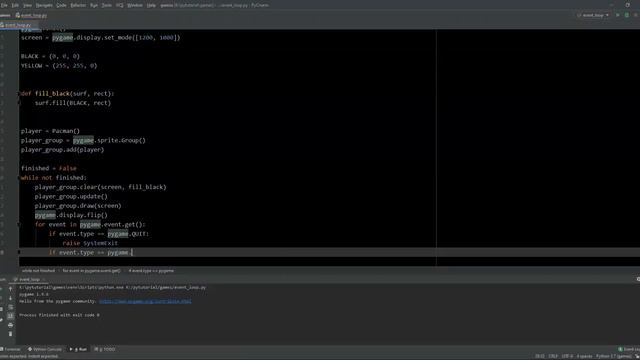Open the Terminal tool window button
Image resolution: width=640 pixels, height=360 pixels.
(x=11, y=349)
